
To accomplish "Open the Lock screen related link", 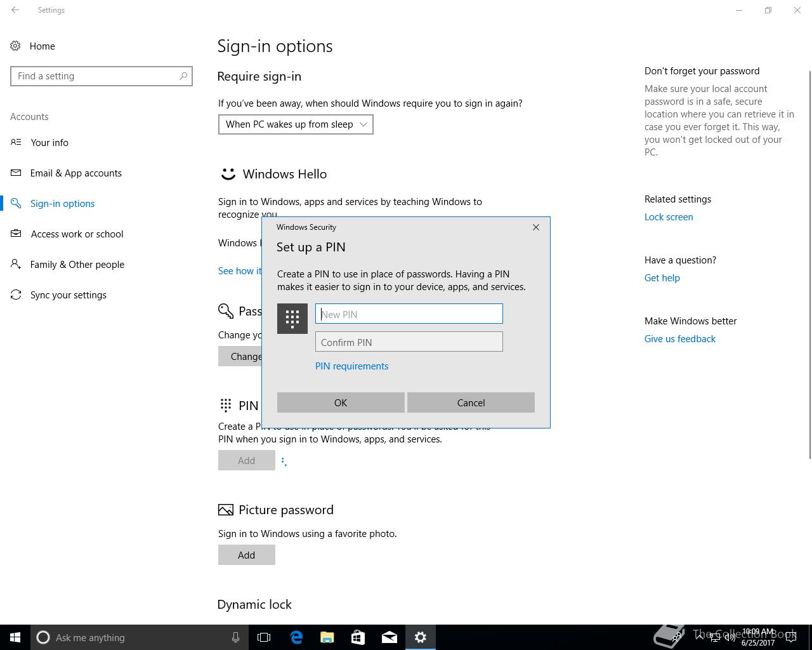I will 669,217.
